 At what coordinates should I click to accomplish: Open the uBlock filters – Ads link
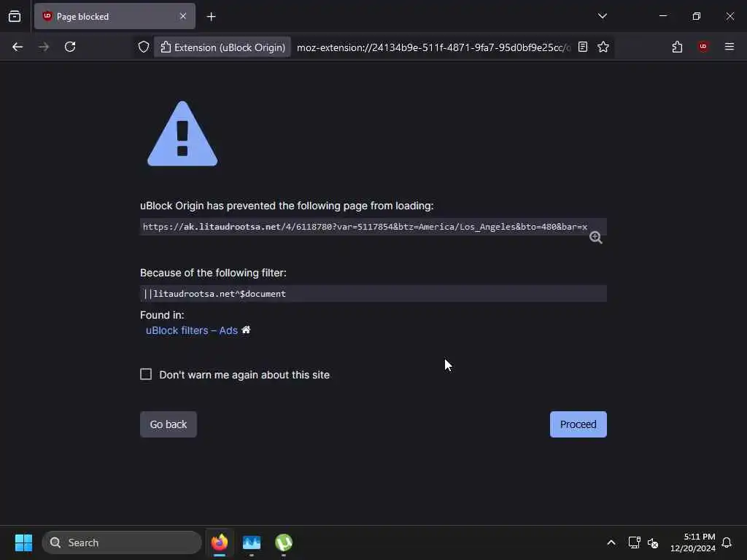[192, 330]
